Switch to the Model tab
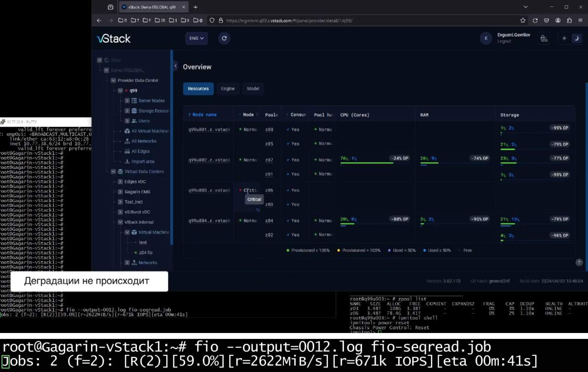 pos(253,89)
